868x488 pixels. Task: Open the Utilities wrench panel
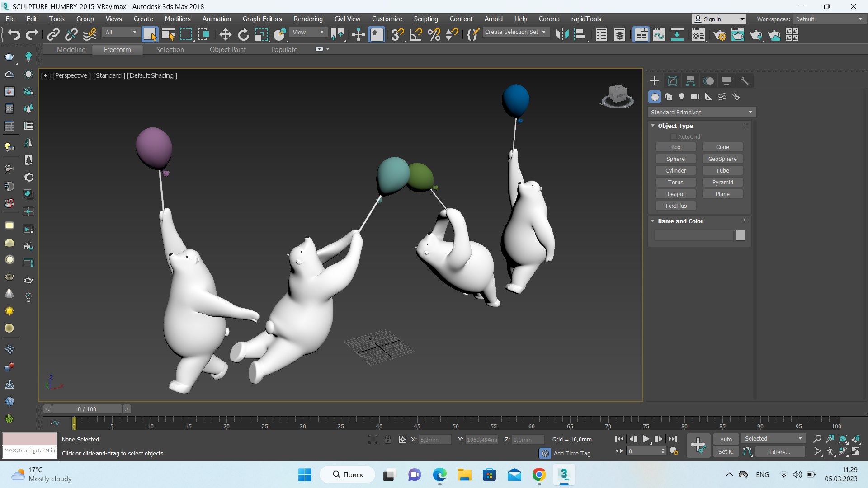pyautogui.click(x=745, y=81)
